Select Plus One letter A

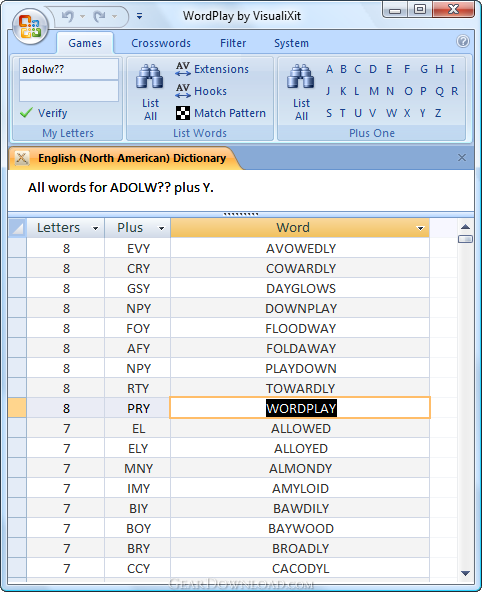pos(330,69)
